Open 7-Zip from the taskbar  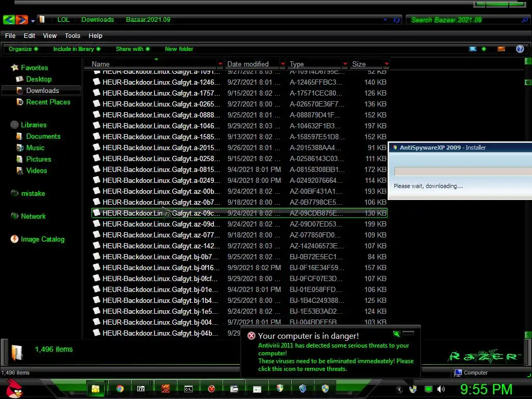141,389
